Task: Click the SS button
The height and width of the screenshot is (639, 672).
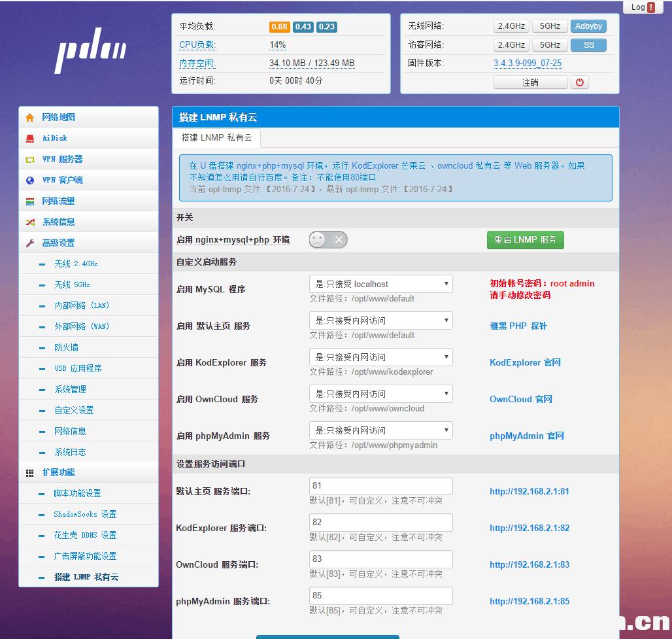Action: pyautogui.click(x=588, y=45)
